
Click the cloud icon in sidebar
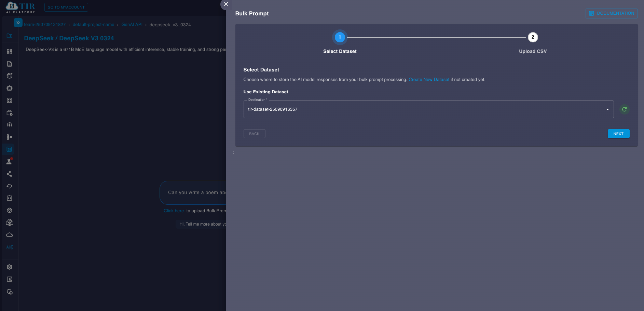[x=10, y=235]
